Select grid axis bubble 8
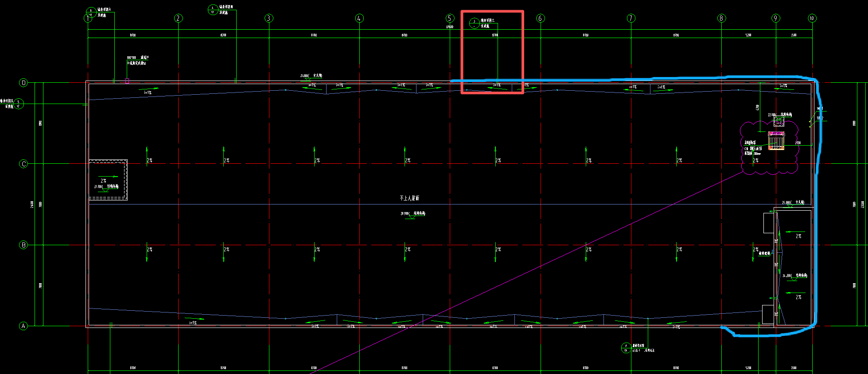 721,18
